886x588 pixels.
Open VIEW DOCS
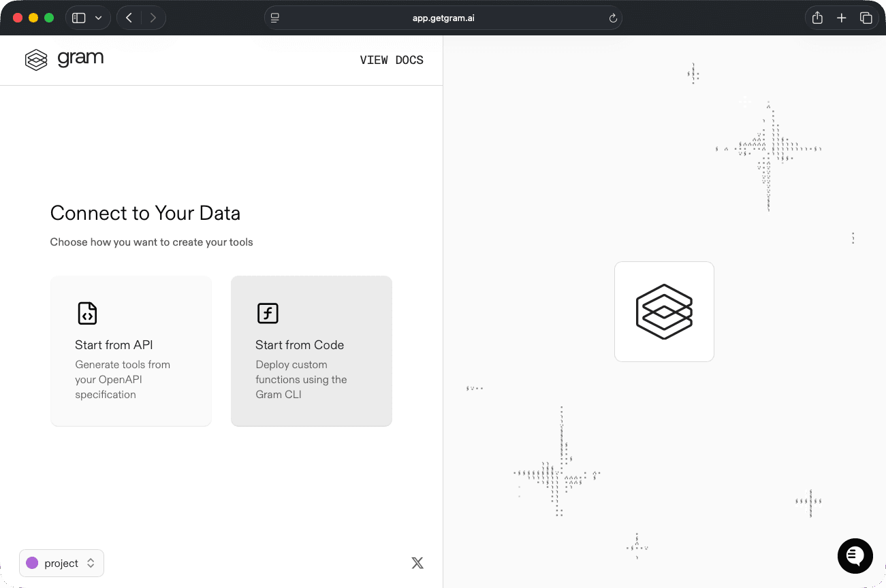coord(392,60)
